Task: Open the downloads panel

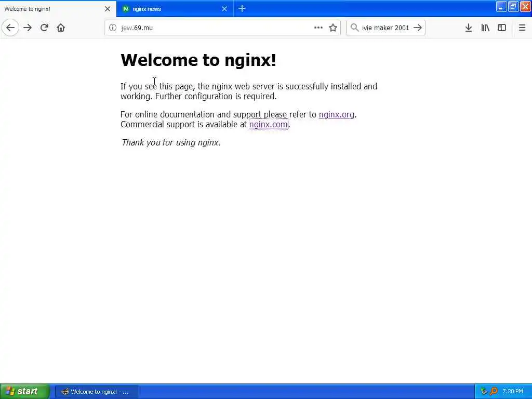Action: [469, 28]
